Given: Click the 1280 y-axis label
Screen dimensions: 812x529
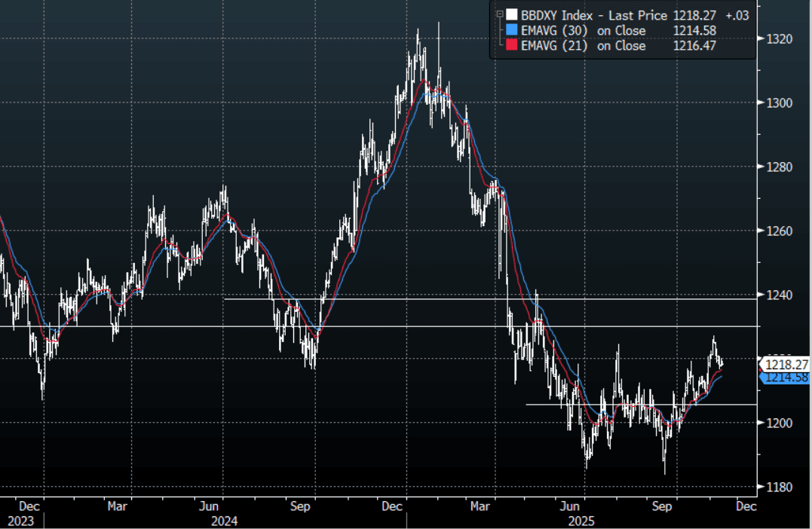Looking at the screenshot, I should click(780, 167).
